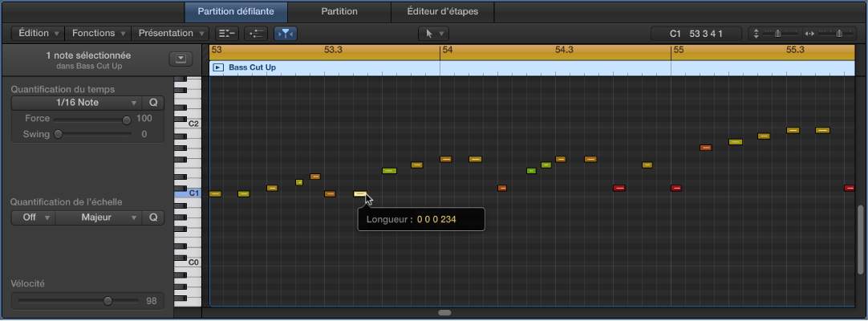The height and width of the screenshot is (321, 868).
Task: Adjust the Force slider
Action: 127,120
